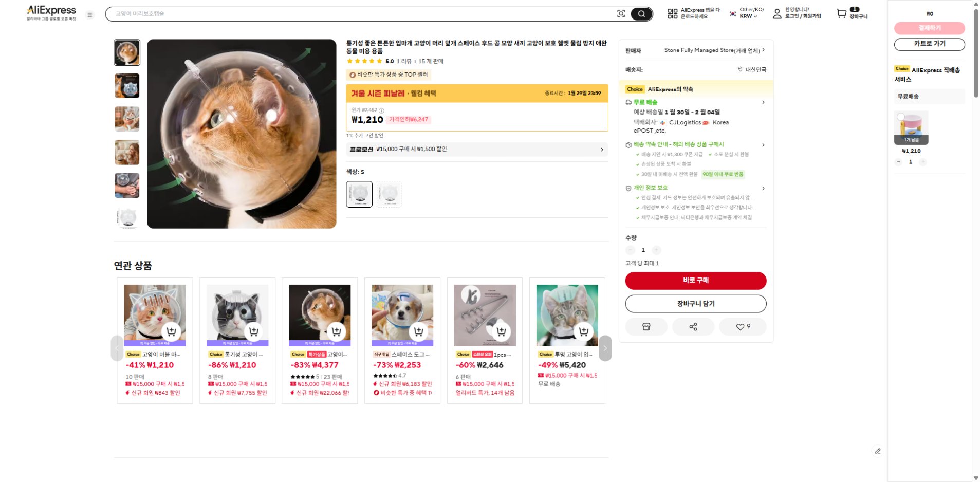The height and width of the screenshot is (482, 980).
Task: Expand the 프로모션 discount row
Action: point(477,150)
